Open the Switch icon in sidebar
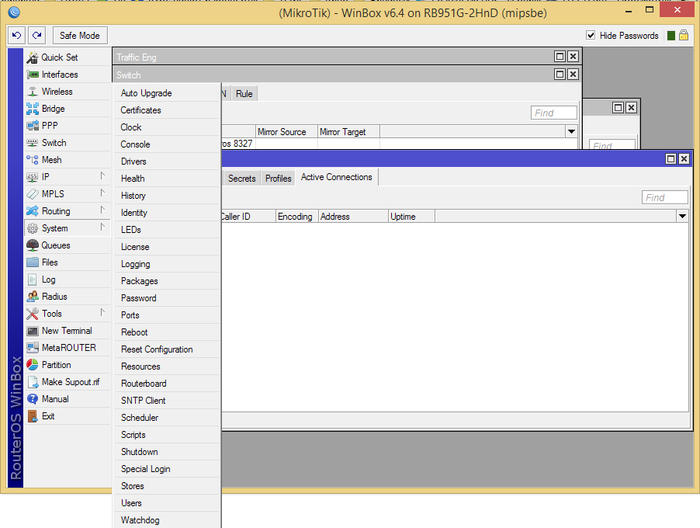This screenshot has height=528, width=700. pos(32,143)
